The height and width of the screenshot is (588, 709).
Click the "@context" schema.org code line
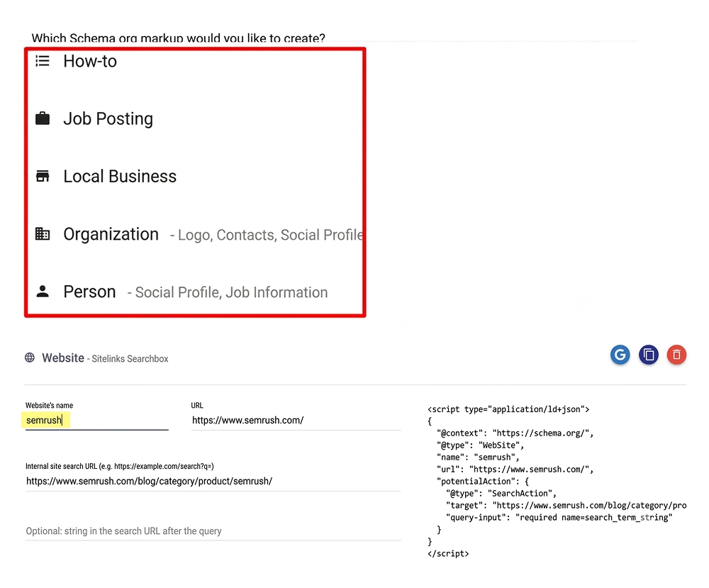[515, 433]
